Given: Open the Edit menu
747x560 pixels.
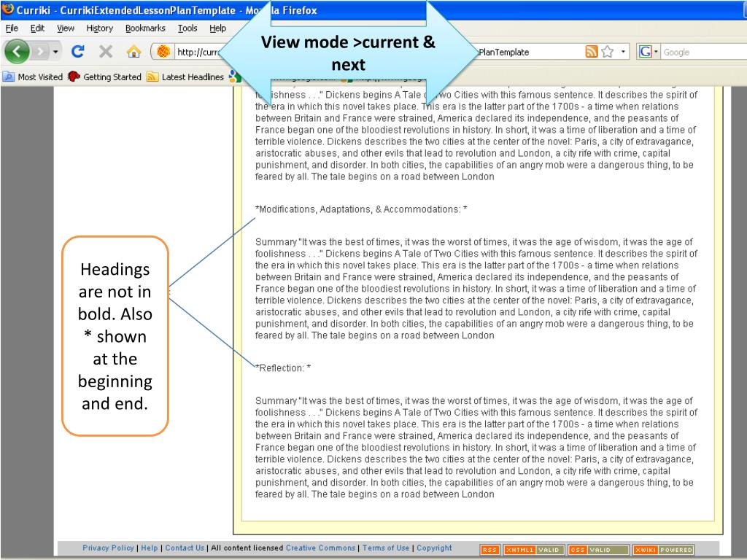Looking at the screenshot, I should 37,28.
